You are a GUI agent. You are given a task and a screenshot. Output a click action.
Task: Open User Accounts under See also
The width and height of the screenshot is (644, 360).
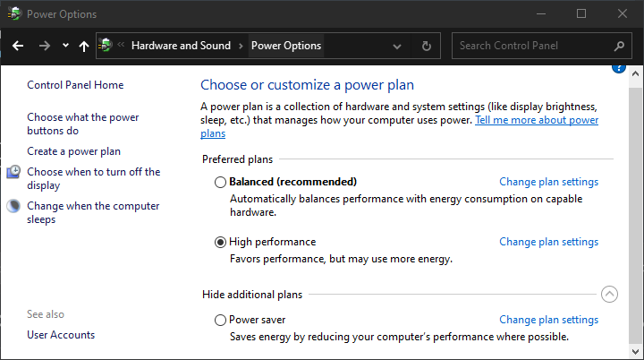(61, 335)
